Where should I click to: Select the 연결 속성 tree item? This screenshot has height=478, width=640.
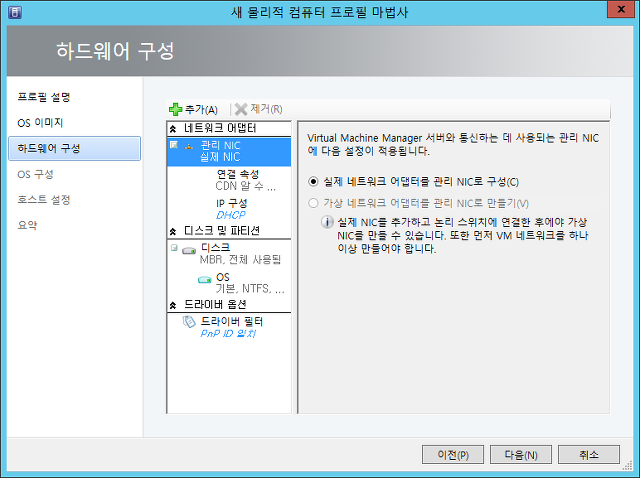click(x=238, y=174)
